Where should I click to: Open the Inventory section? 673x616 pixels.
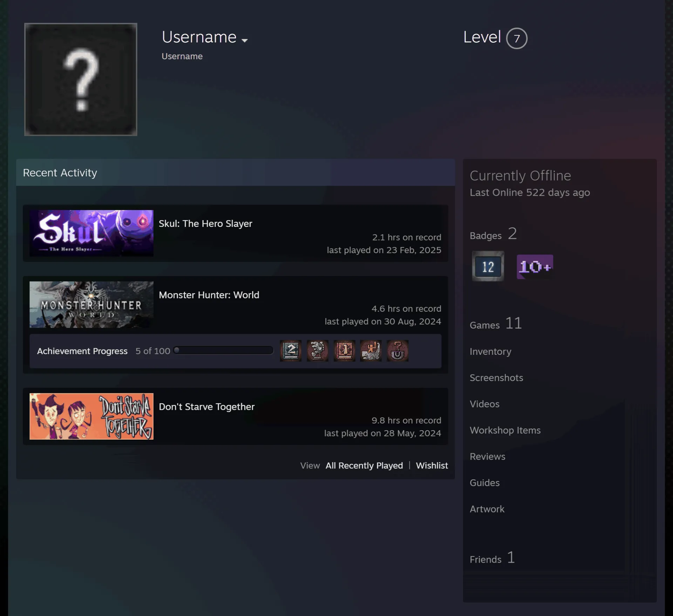coord(490,352)
